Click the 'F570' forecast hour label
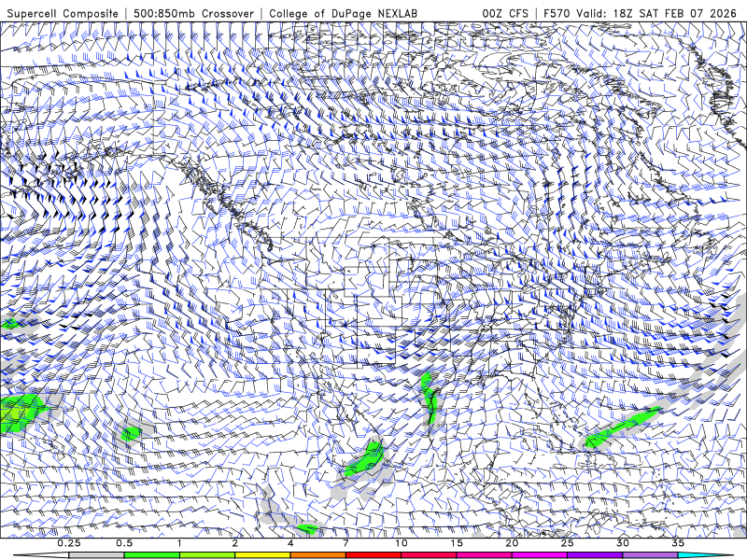This screenshot has width=747, height=560. pyautogui.click(x=557, y=13)
